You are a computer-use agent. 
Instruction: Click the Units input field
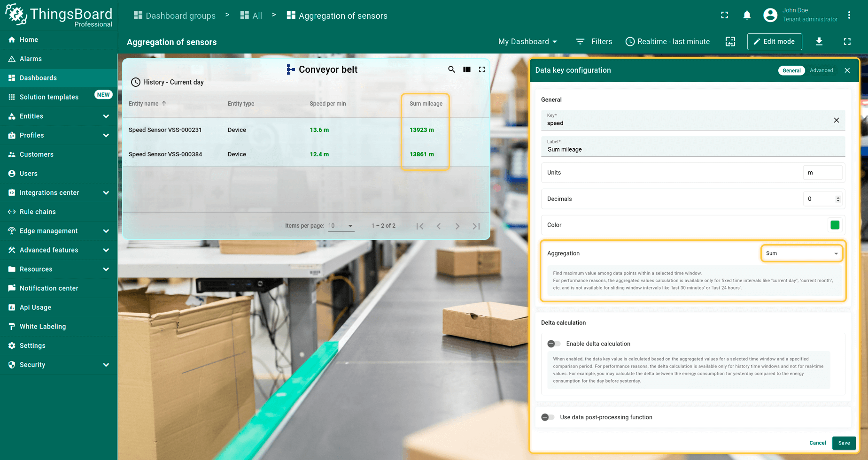pyautogui.click(x=822, y=173)
